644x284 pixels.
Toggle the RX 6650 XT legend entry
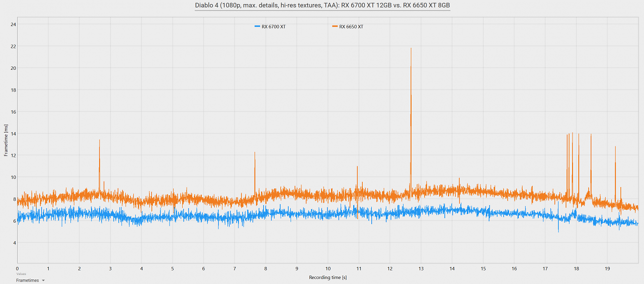point(348,27)
